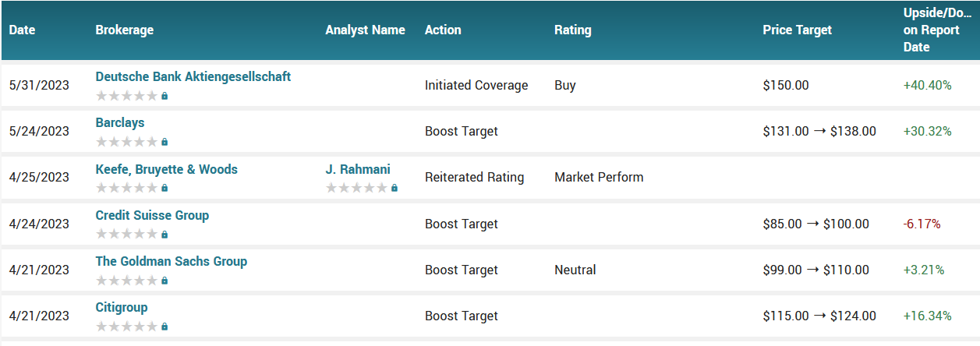Click the $131.00 → $138.00 price target

(x=819, y=131)
